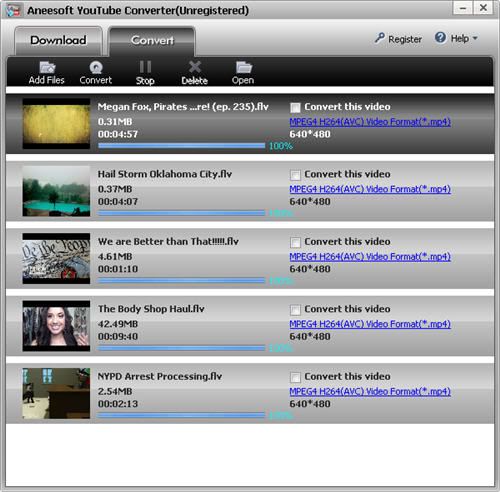The height and width of the screenshot is (492, 500).
Task: Expand the Help dropdown arrow
Action: 475,38
